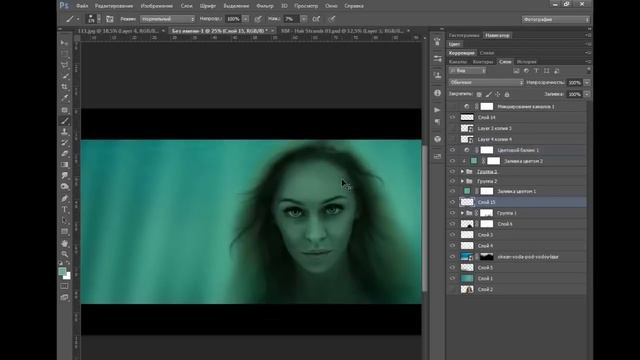The image size is (640, 360).
Task: Select the Hand tool
Action: click(64, 244)
